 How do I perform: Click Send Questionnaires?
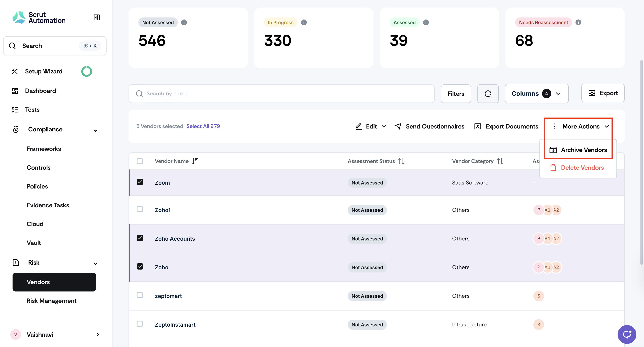click(x=429, y=126)
